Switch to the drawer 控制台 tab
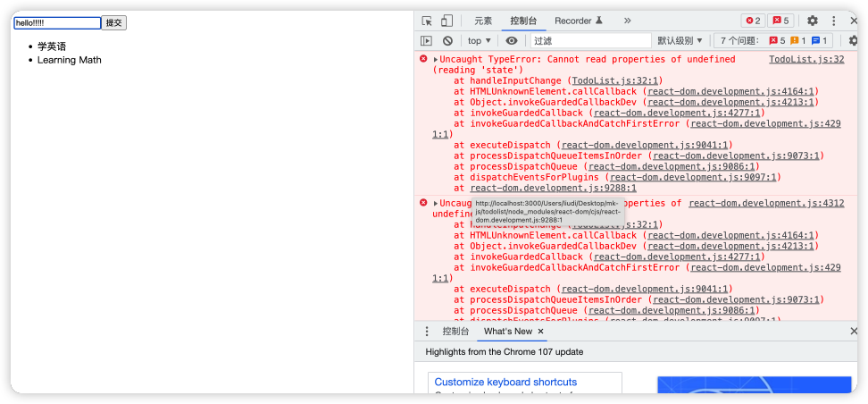 [x=455, y=332]
